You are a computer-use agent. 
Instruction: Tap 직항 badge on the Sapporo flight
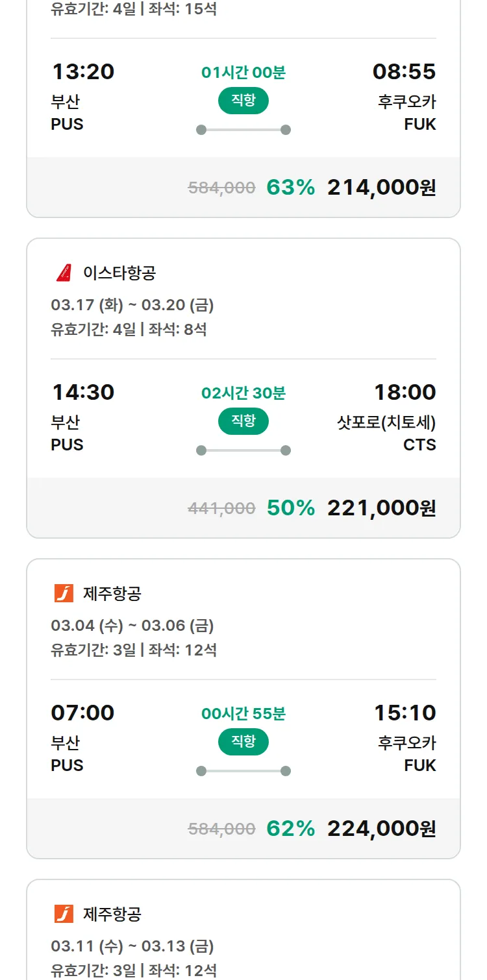[x=243, y=421]
